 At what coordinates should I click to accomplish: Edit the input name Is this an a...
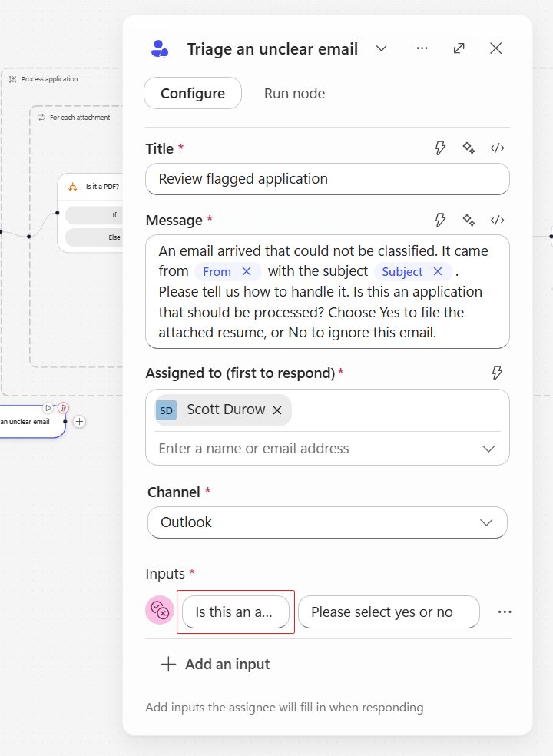(x=236, y=612)
